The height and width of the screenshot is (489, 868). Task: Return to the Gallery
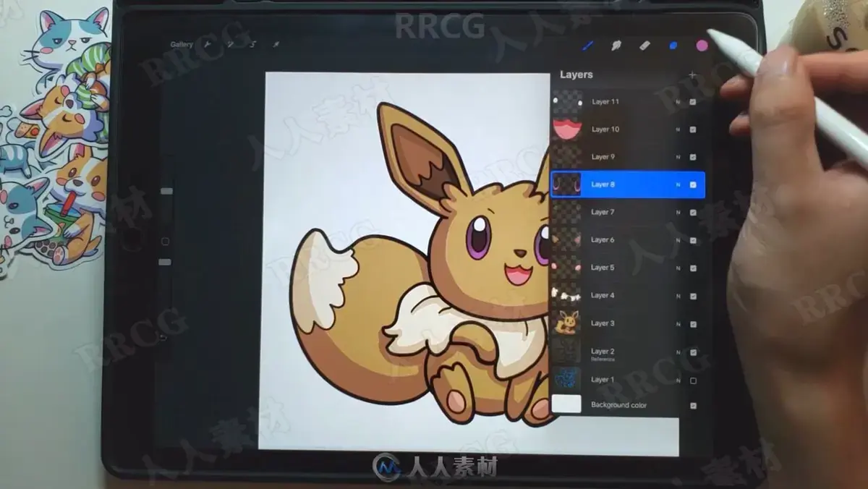tap(182, 45)
